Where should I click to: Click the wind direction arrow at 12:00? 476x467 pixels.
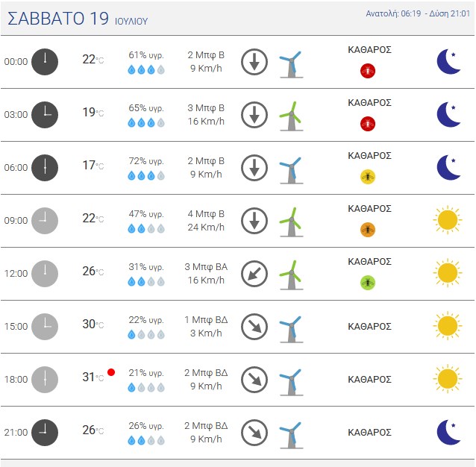(x=254, y=274)
